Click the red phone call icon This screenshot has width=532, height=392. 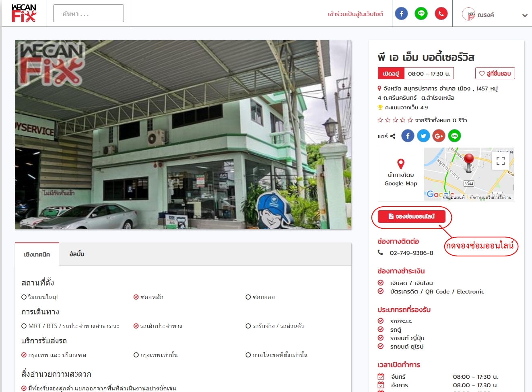(441, 13)
